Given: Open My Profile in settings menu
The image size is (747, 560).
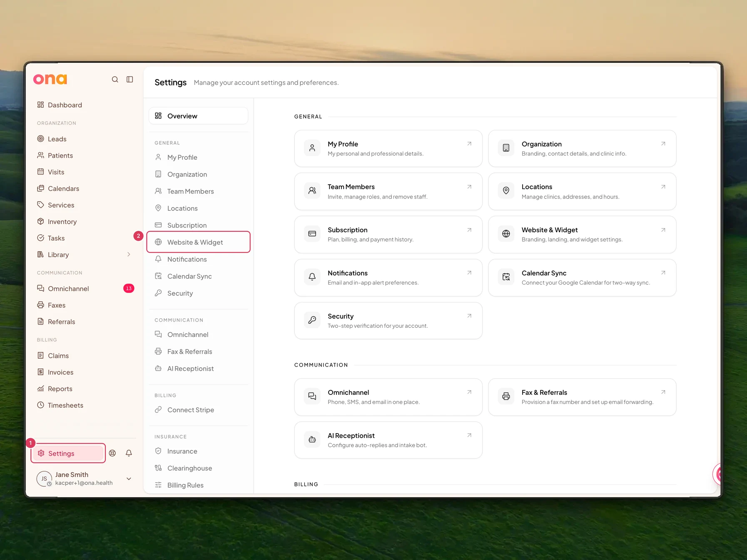Looking at the screenshot, I should click(198, 157).
